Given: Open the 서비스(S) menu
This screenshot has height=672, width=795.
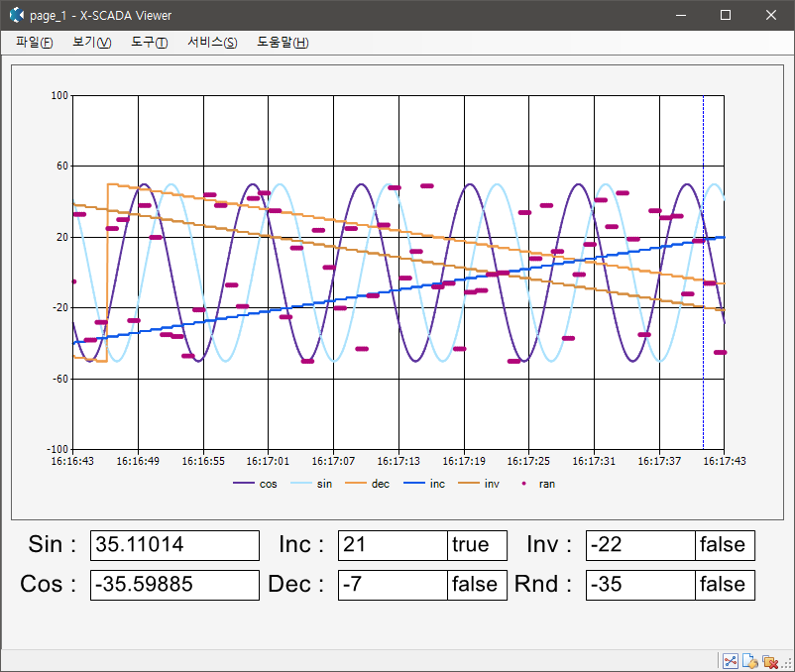Looking at the screenshot, I should pos(212,42).
